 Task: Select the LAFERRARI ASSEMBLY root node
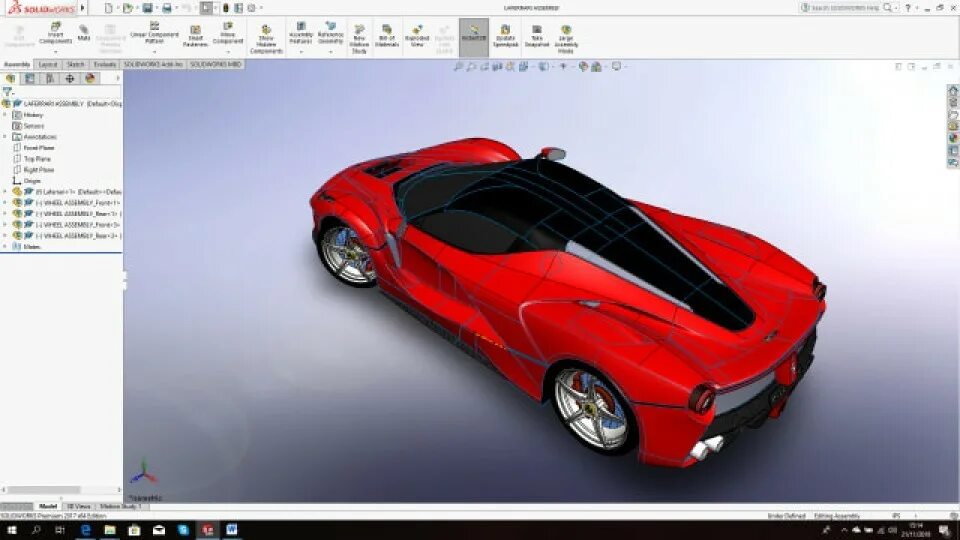point(64,104)
